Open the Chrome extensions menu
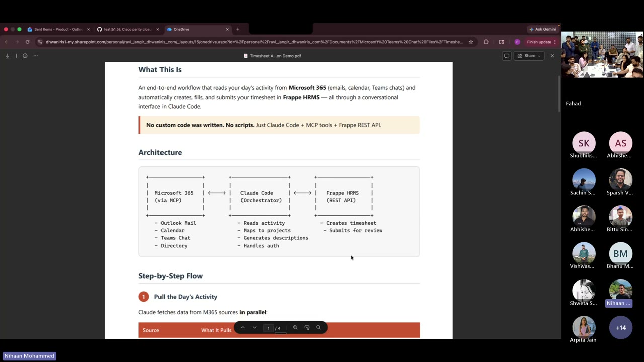 click(486, 42)
